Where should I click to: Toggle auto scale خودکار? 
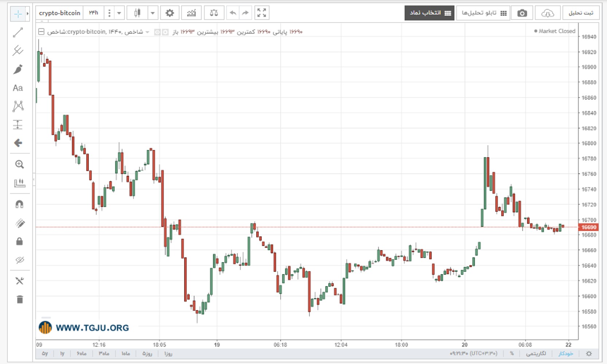click(x=565, y=353)
